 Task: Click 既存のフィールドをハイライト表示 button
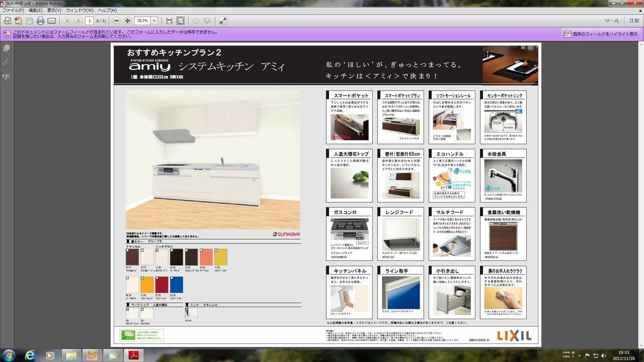[x=601, y=34]
